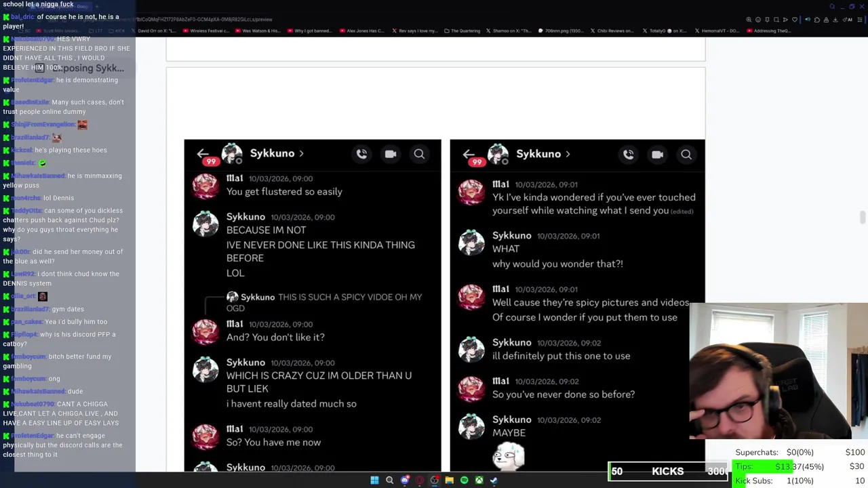
Task: Click 'So you've never done so before?' message
Action: point(564,394)
